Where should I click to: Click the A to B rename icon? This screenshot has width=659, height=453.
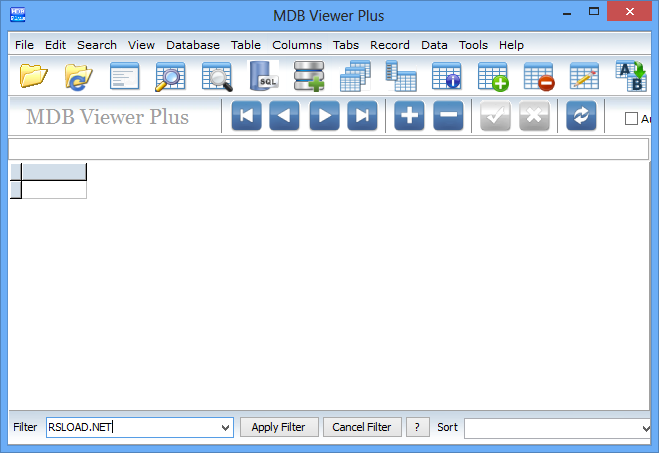click(631, 76)
